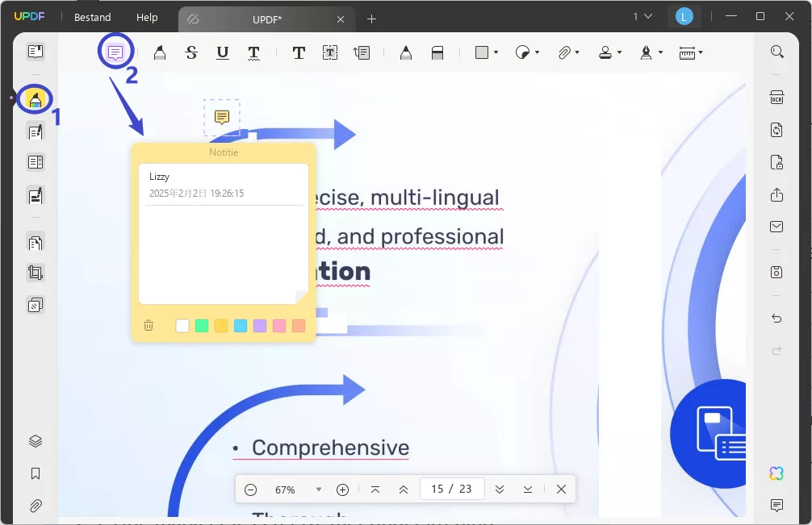Open the search panel
The image size is (812, 525).
[776, 51]
